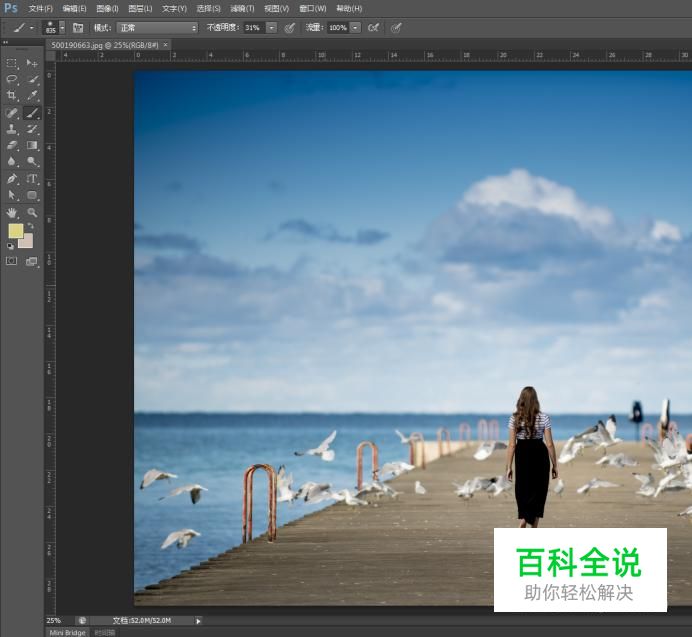Image resolution: width=692 pixels, height=637 pixels.
Task: Open the Mini Bridge tab
Action: point(67,633)
